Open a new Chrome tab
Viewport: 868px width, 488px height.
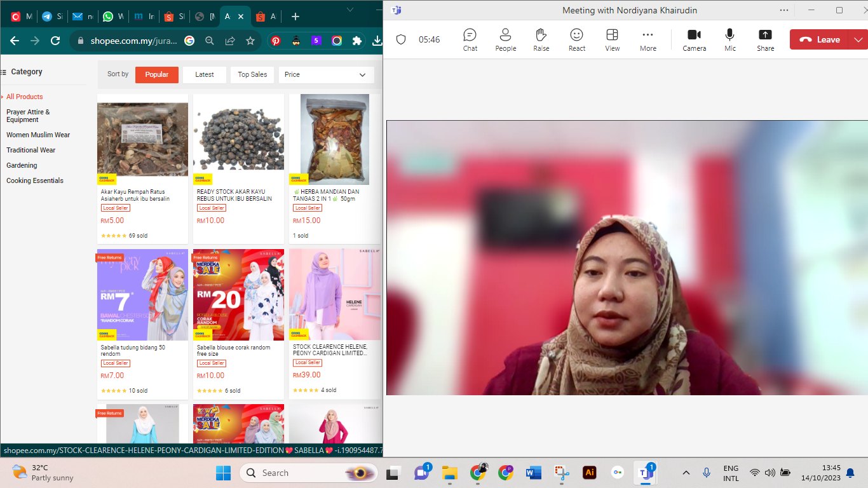pos(295,17)
